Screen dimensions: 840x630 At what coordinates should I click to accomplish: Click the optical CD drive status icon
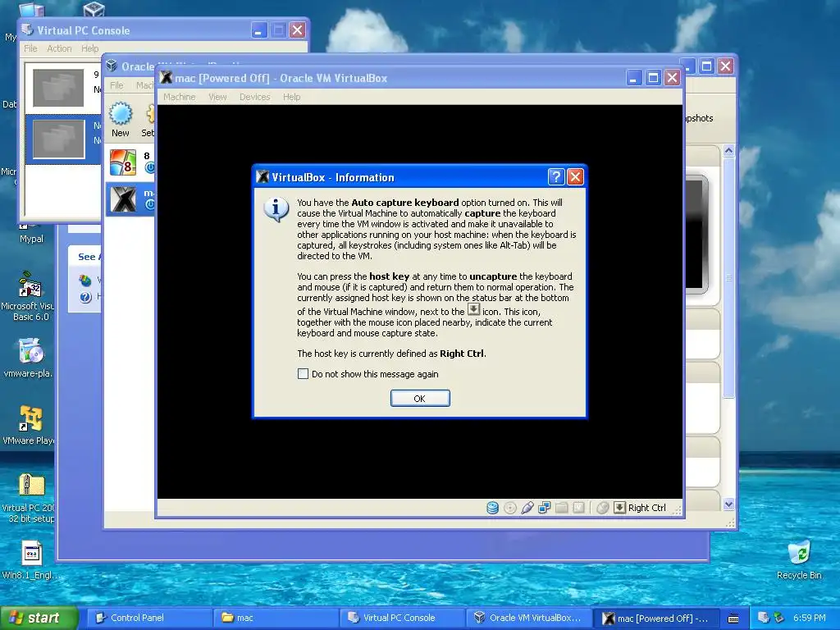coord(510,507)
